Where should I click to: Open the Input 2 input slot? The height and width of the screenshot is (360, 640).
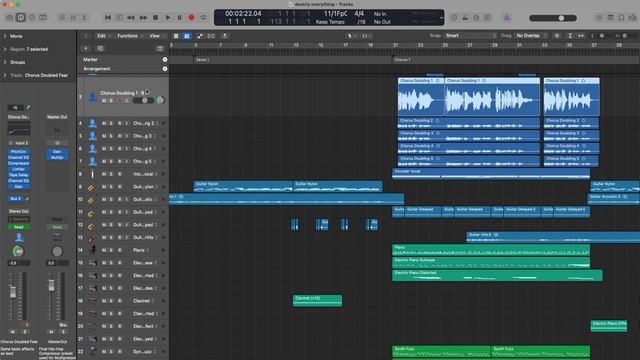[x=22, y=143]
